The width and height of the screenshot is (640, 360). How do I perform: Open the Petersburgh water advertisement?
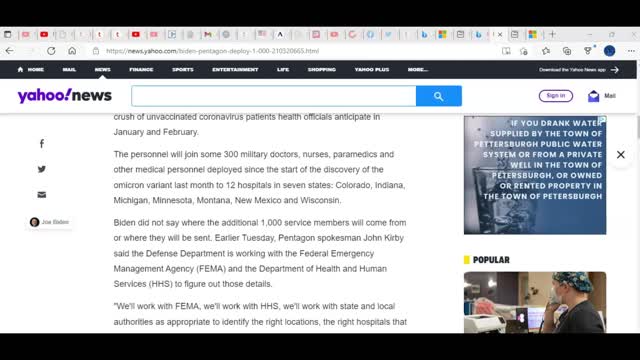point(535,175)
